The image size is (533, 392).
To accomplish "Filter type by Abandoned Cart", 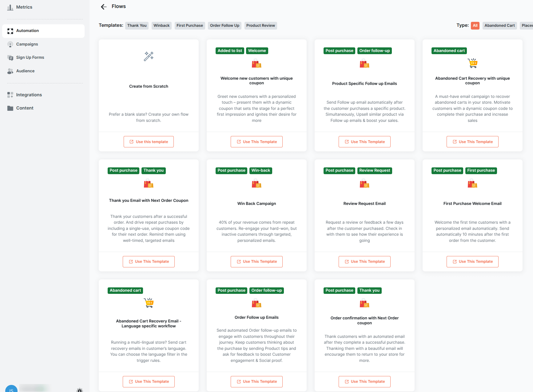I will (x=499, y=25).
